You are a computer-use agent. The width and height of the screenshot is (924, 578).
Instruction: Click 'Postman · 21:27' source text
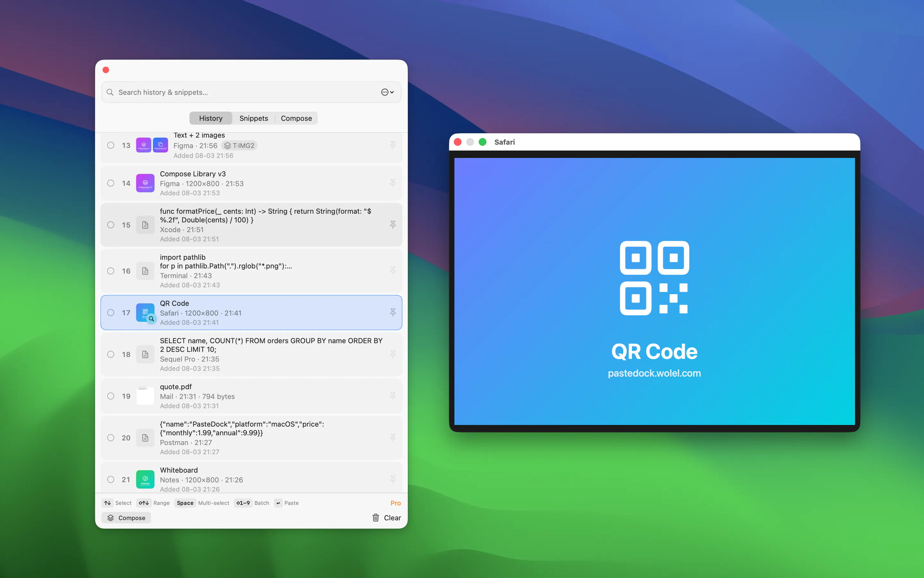coord(185,442)
